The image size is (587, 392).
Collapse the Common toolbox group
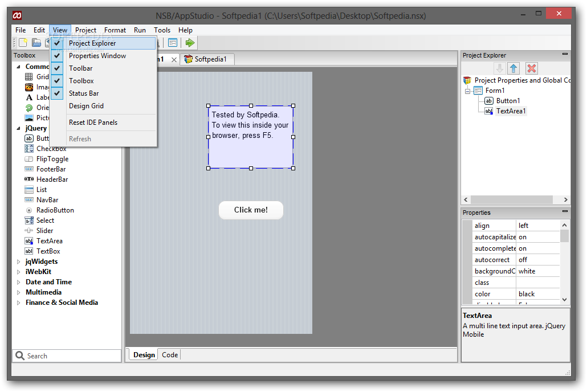pyautogui.click(x=18, y=67)
